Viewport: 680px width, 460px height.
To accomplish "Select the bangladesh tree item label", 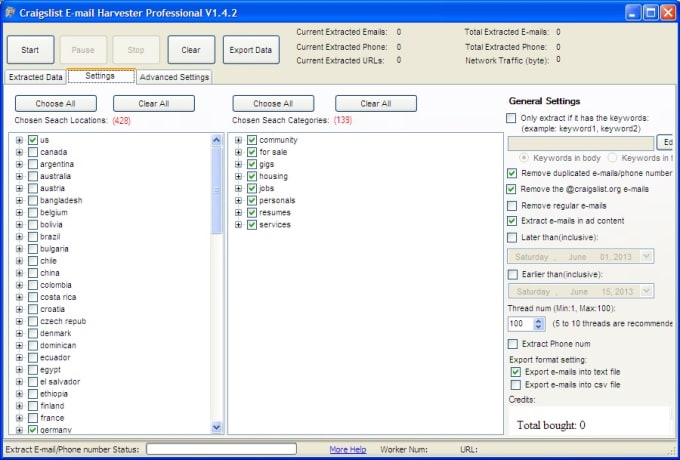I will tap(61, 200).
